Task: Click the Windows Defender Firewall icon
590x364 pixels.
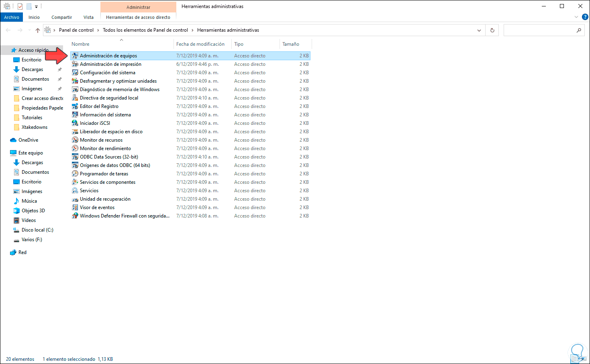Action: (75, 216)
